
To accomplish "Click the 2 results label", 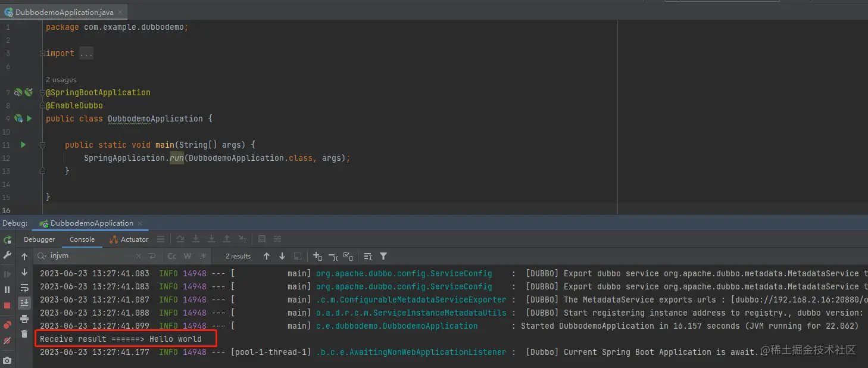I will (x=238, y=256).
